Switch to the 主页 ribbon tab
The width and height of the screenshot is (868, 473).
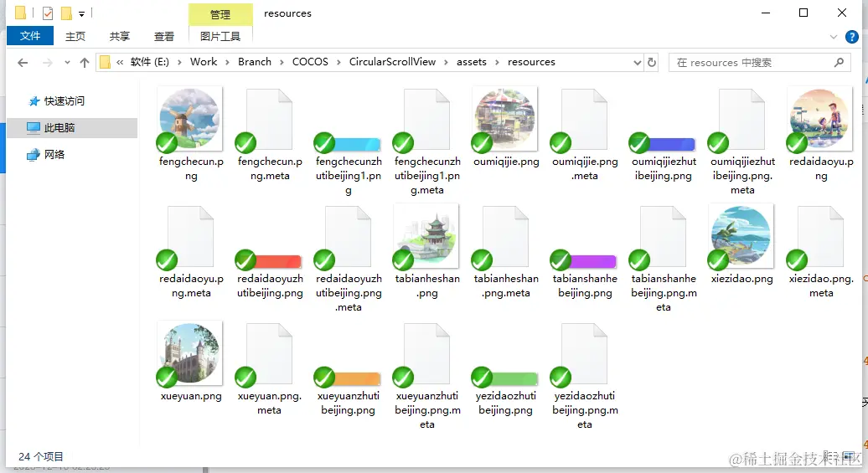[x=75, y=37]
